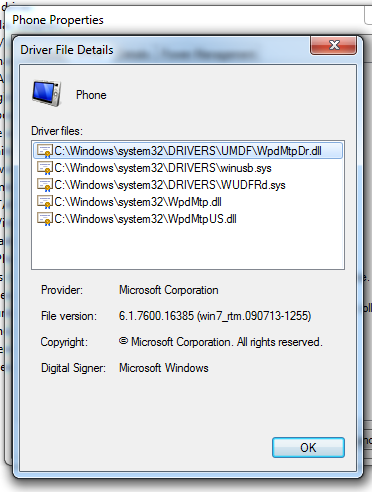Viewport: 372px width, 492px height.
Task: Click certificate icon beside WpdMtp.dll
Action: (x=45, y=202)
